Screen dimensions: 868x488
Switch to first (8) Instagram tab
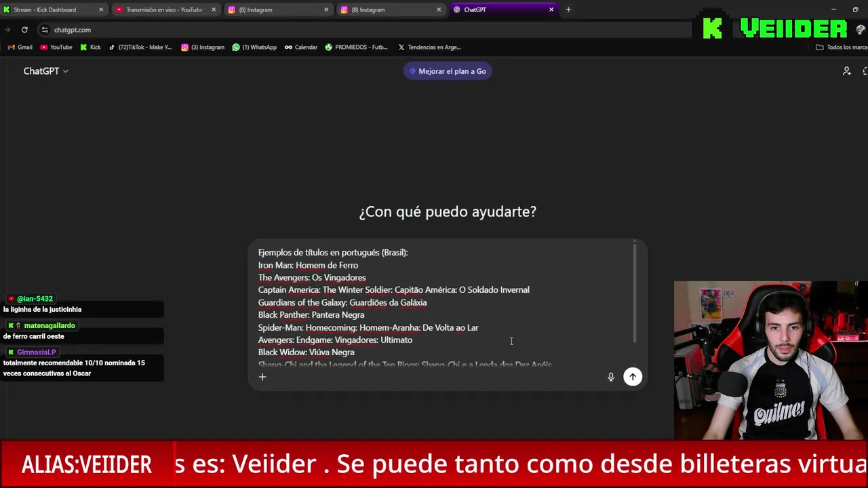[x=279, y=9]
